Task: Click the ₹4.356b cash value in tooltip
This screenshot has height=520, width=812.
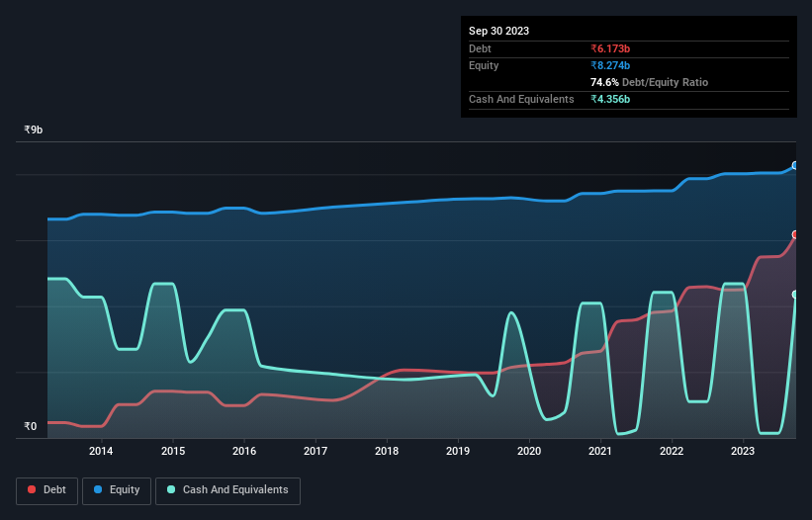Action: 610,99
